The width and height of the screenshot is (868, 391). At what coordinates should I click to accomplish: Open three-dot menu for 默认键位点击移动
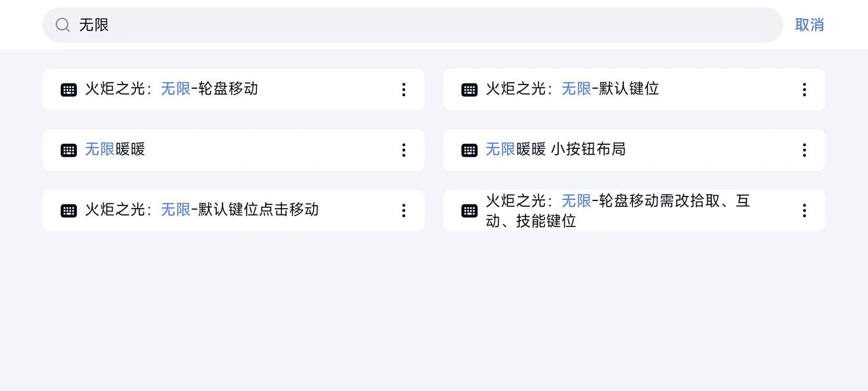403,210
